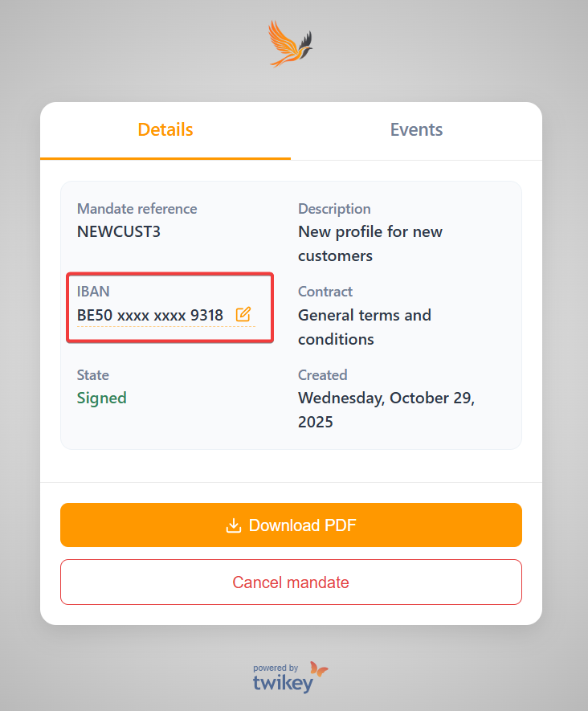Click the Created date Wednesday, October 29
This screenshot has width=588, height=711.
point(386,410)
